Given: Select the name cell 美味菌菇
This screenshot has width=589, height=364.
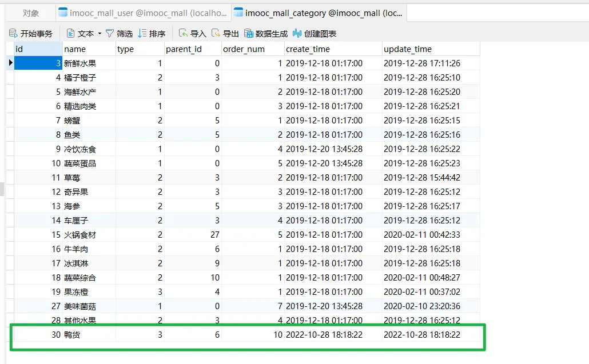Looking at the screenshot, I should point(89,306).
